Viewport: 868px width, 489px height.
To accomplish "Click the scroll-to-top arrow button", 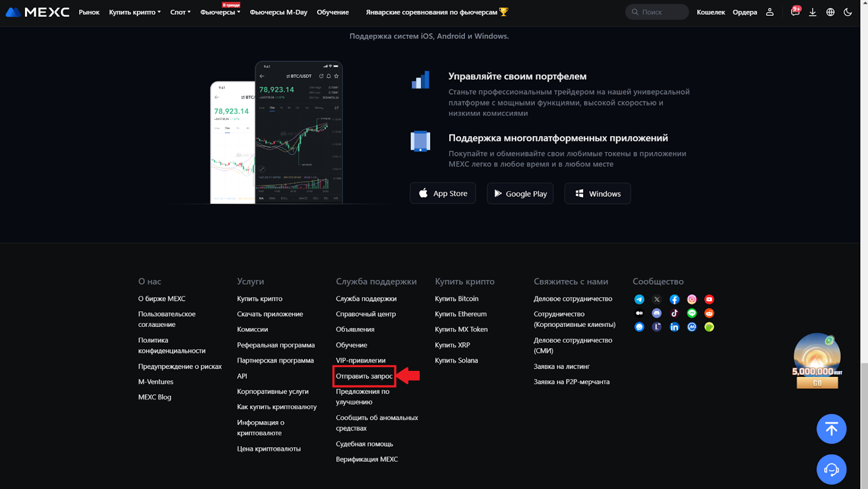I will coord(831,429).
